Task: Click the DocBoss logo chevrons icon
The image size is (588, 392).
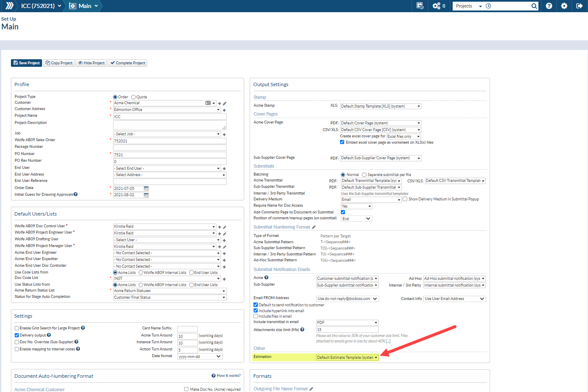Action: (9, 6)
